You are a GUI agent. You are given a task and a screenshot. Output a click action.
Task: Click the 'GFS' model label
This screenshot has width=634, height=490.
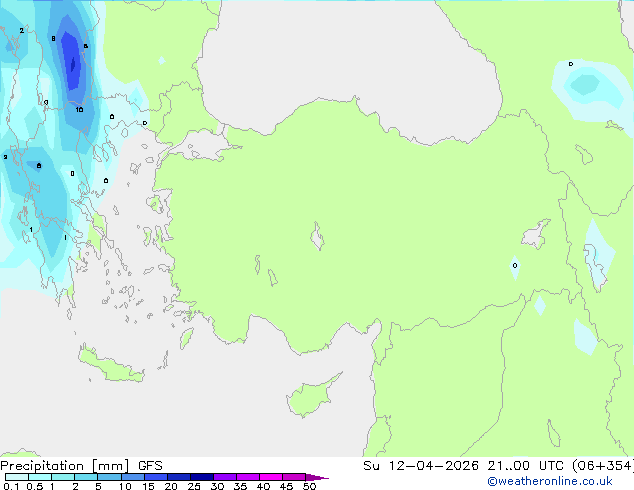150,466
